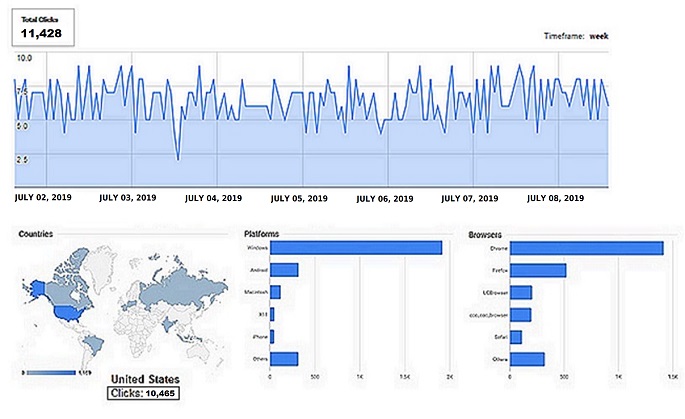Click the JULY 05, 2019 date label
This screenshot has width=685, height=419.
[299, 198]
